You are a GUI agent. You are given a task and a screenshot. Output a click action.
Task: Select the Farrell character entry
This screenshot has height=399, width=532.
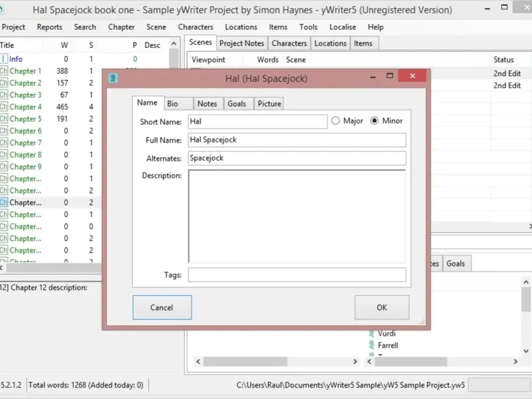(x=388, y=345)
